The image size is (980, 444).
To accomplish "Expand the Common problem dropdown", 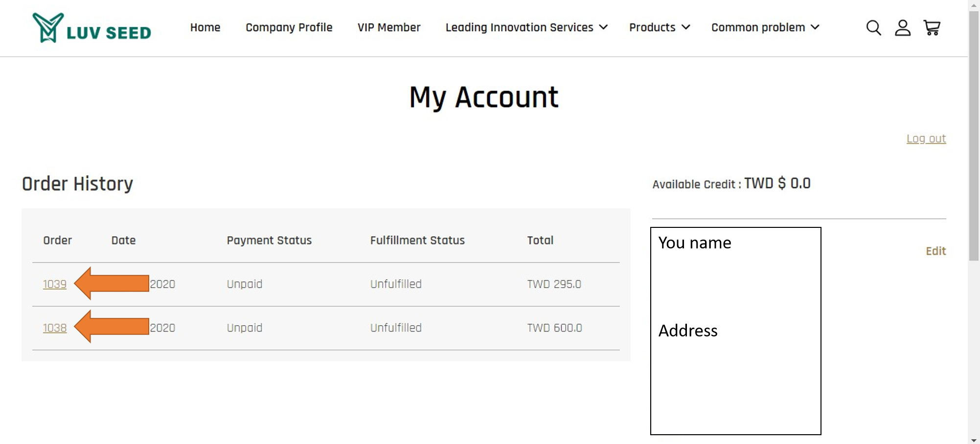I will click(765, 27).
